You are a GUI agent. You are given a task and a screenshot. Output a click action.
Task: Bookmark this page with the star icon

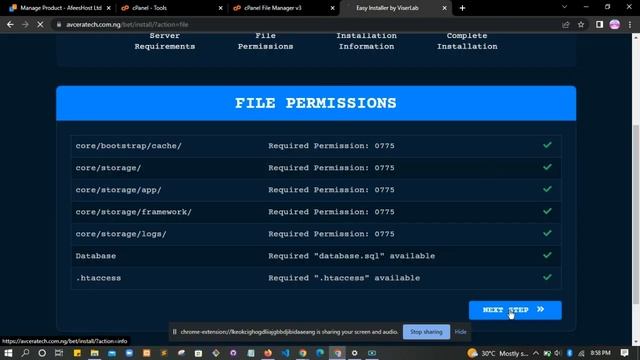[x=581, y=24]
